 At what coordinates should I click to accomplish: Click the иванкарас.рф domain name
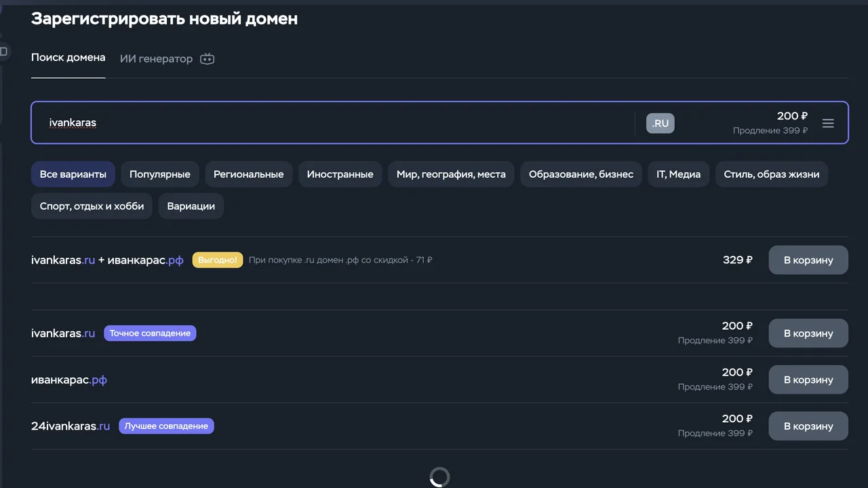point(69,379)
